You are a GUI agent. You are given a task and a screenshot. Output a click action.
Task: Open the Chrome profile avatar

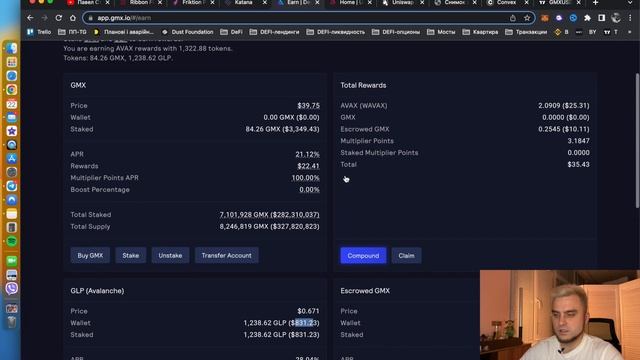(x=616, y=18)
